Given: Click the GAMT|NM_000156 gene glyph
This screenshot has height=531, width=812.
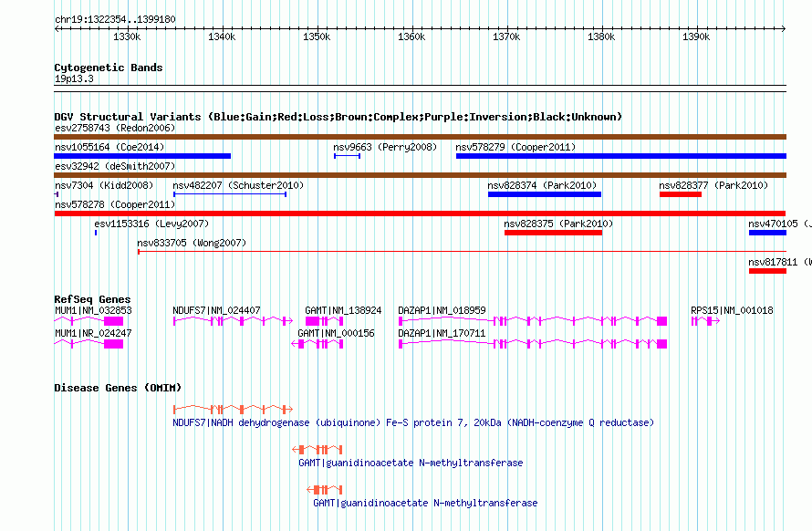Looking at the screenshot, I should point(318,344).
